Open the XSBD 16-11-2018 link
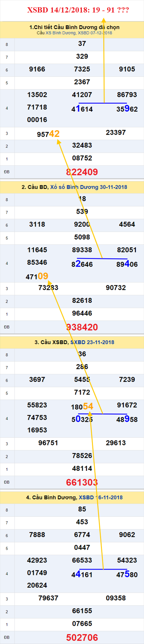 [101, 497]
